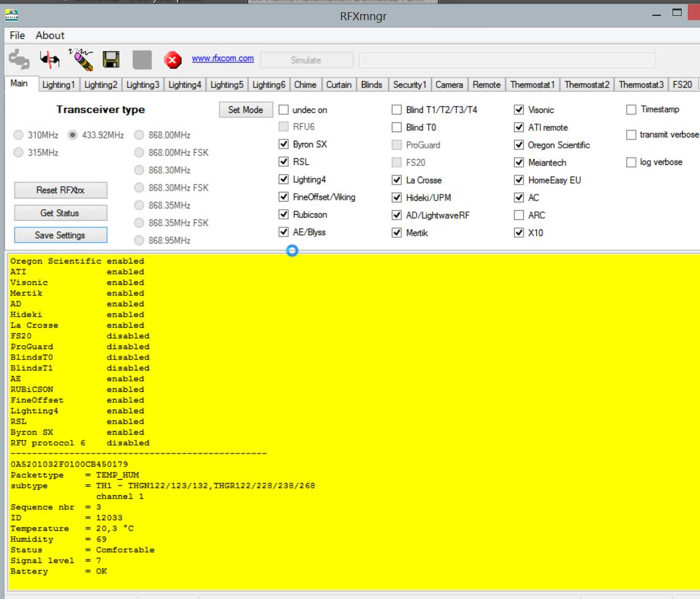Click the red X circle icon
The image size is (700, 599).
click(172, 60)
